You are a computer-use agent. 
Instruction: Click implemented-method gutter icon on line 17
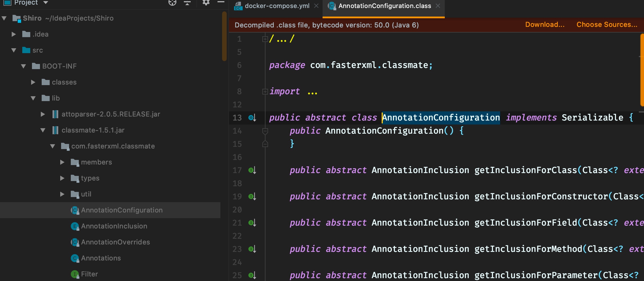pos(252,170)
